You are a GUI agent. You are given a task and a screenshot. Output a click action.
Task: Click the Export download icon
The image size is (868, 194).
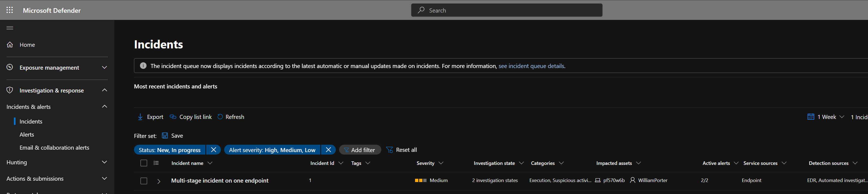pos(140,117)
